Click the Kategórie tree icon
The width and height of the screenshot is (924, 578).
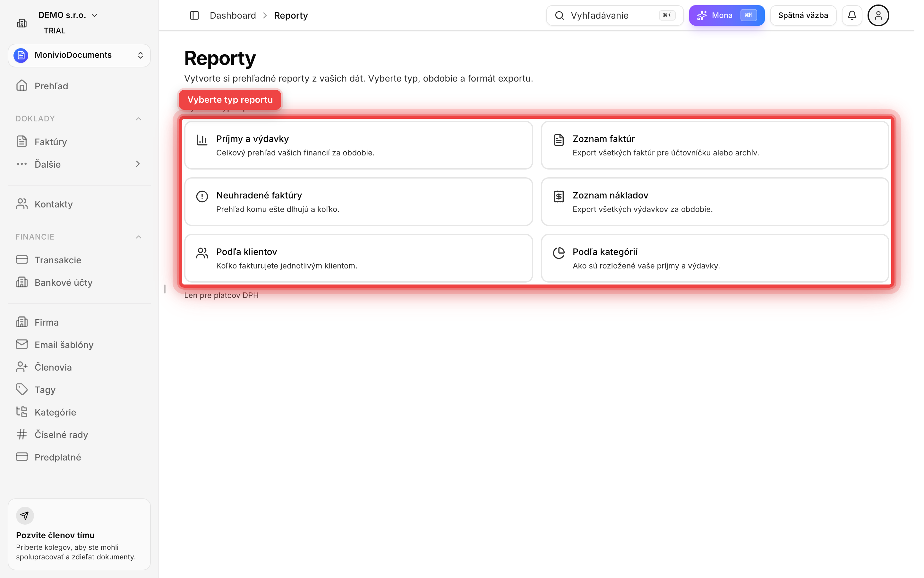point(22,412)
